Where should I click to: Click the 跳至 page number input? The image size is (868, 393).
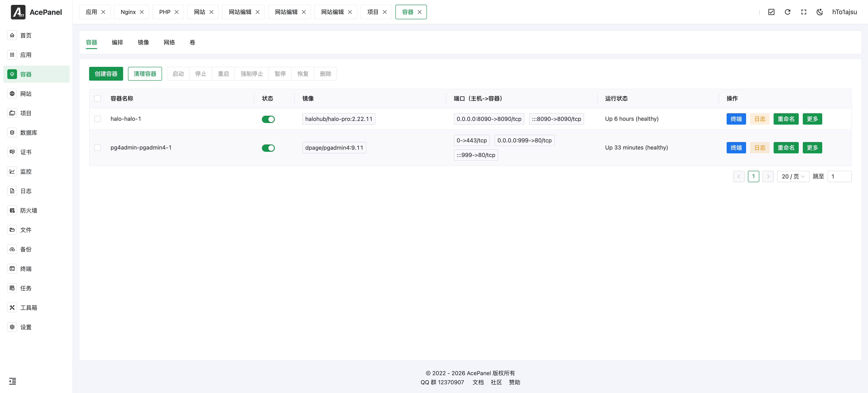click(x=839, y=176)
